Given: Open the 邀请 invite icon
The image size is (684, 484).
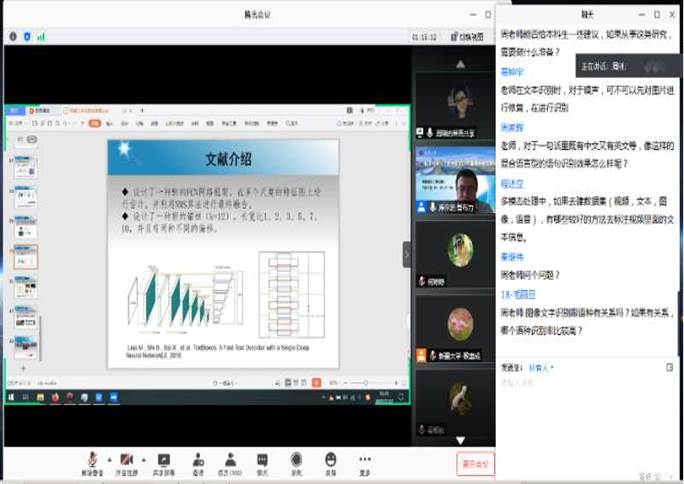Looking at the screenshot, I should tap(198, 460).
